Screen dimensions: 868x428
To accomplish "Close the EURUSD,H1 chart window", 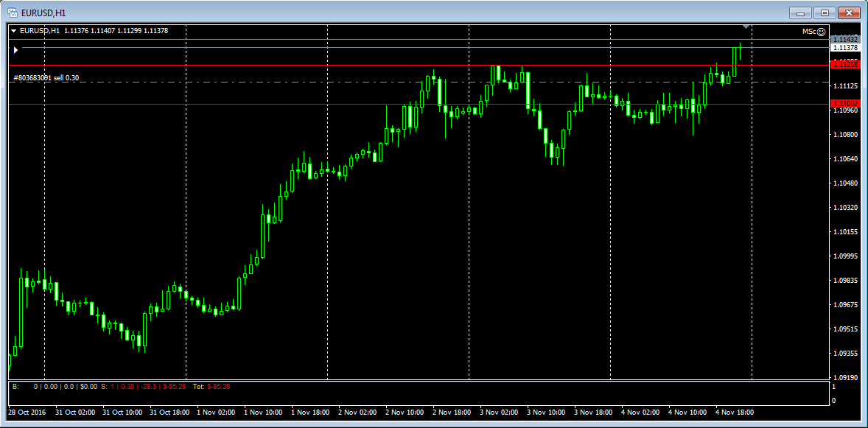I will (x=849, y=13).
